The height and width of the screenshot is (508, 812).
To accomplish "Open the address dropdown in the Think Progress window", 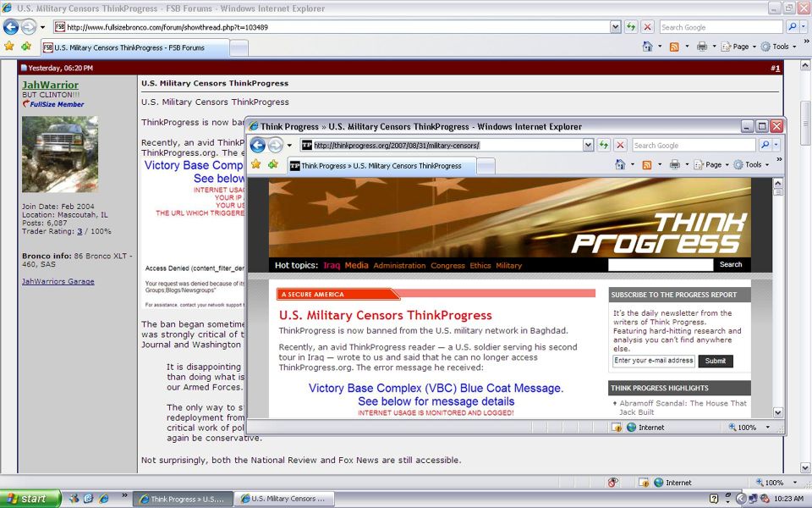I will pyautogui.click(x=588, y=145).
